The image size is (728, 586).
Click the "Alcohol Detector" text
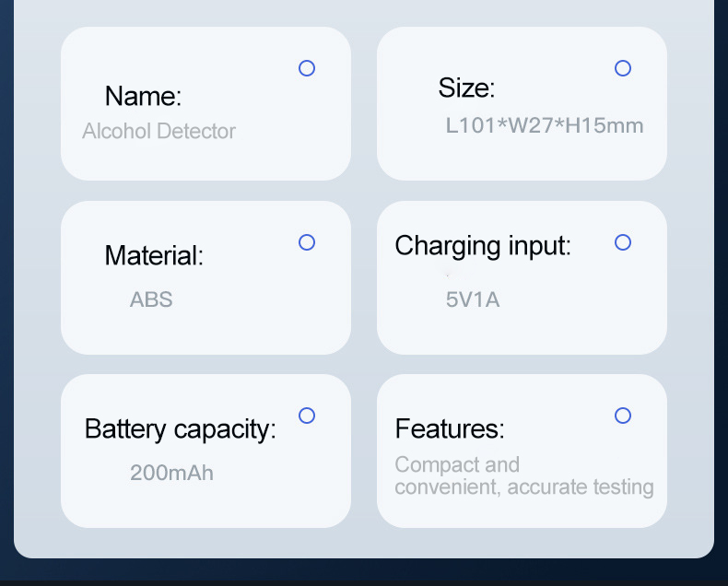point(159,131)
